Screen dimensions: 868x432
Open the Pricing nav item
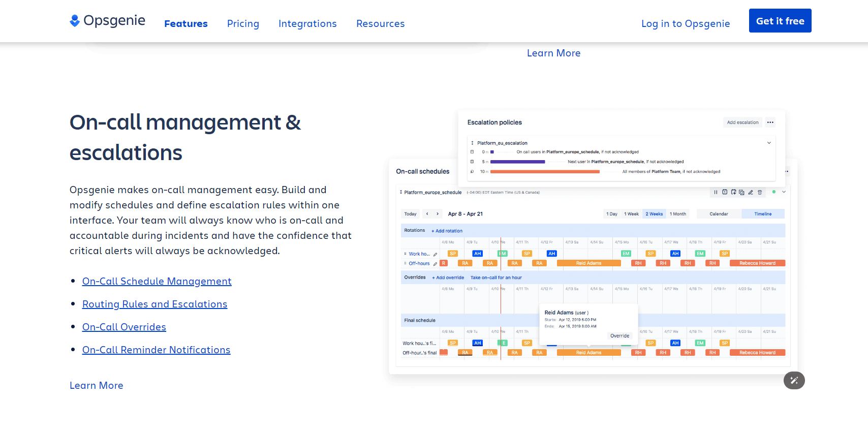(x=243, y=23)
